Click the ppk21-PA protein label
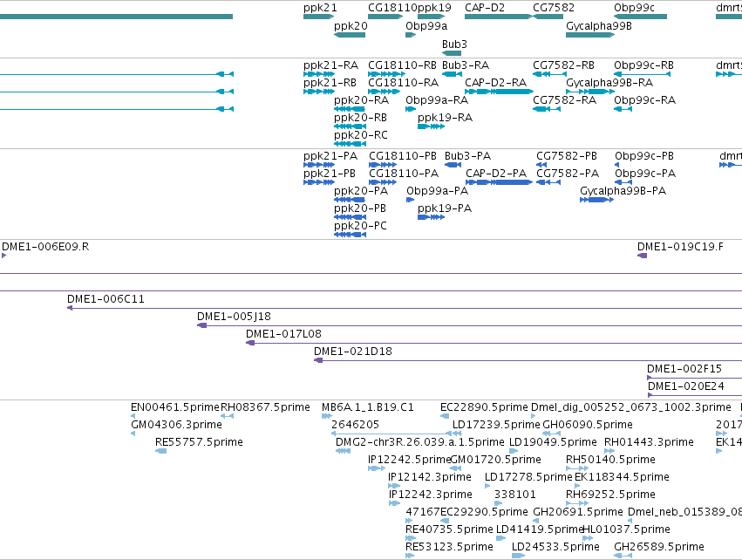The height and width of the screenshot is (560, 742). point(330,156)
